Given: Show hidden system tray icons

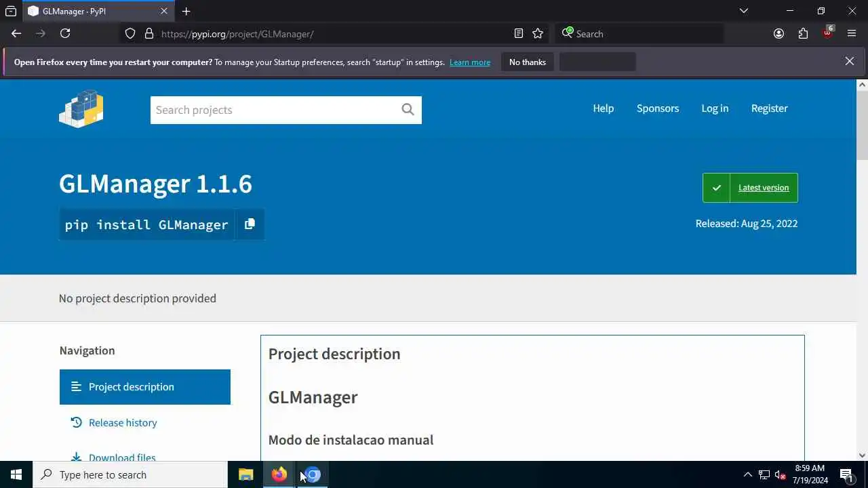Looking at the screenshot, I should (747, 474).
